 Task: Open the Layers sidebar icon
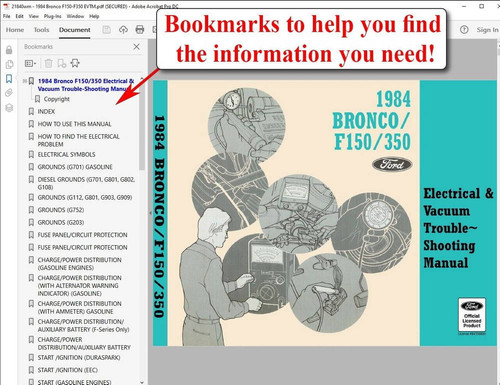(9, 108)
